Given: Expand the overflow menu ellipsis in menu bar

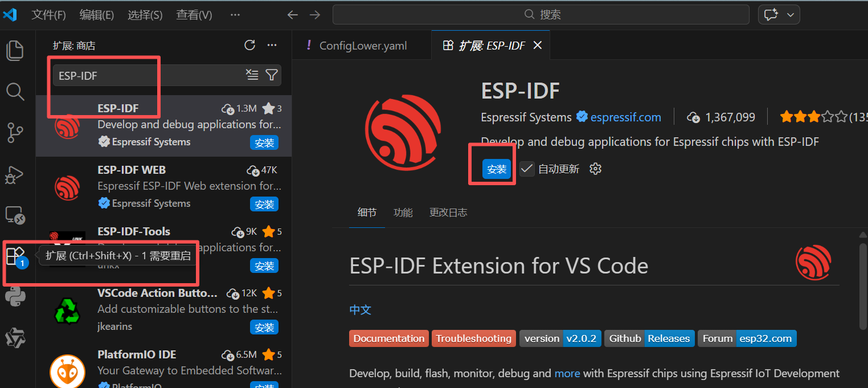Looking at the screenshot, I should point(235,15).
